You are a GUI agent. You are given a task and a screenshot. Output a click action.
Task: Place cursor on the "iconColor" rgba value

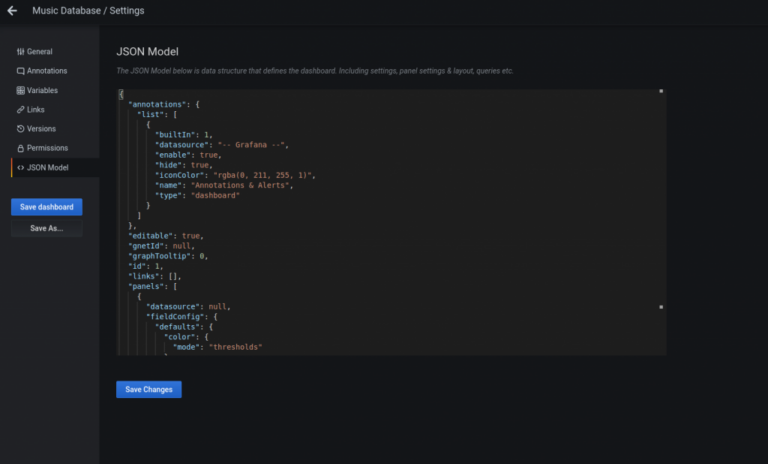(x=266, y=175)
